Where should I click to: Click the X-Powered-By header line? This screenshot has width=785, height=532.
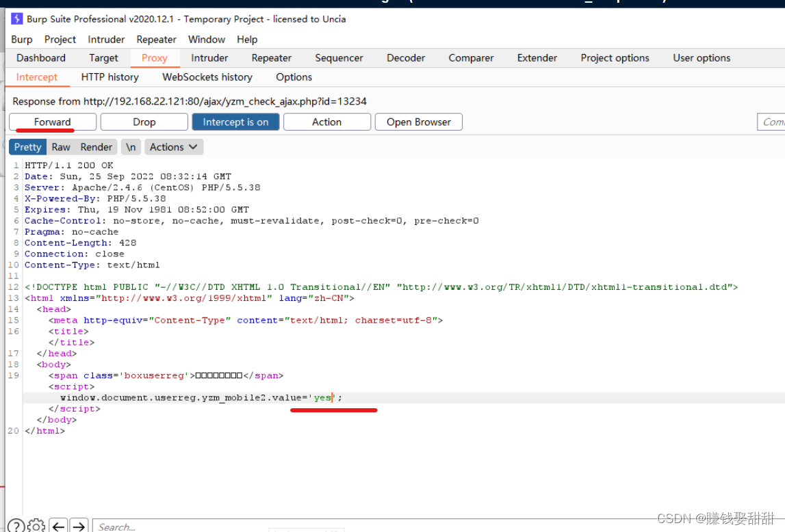point(95,198)
